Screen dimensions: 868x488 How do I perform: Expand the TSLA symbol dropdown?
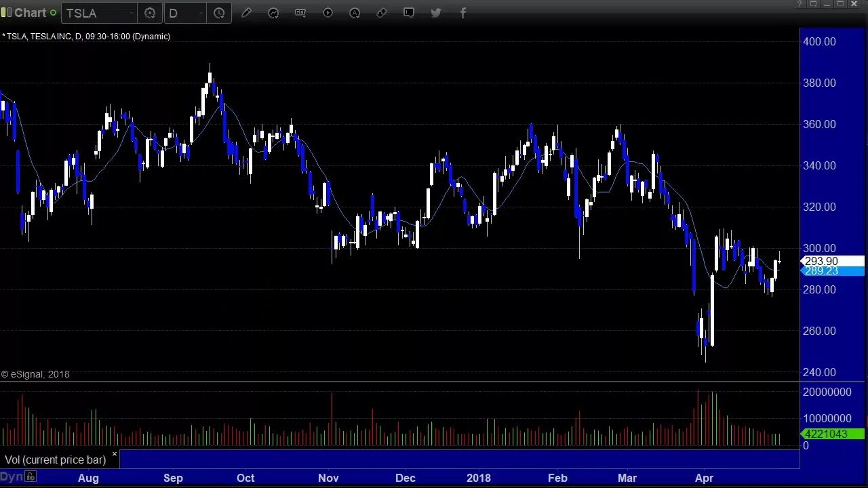coord(132,13)
